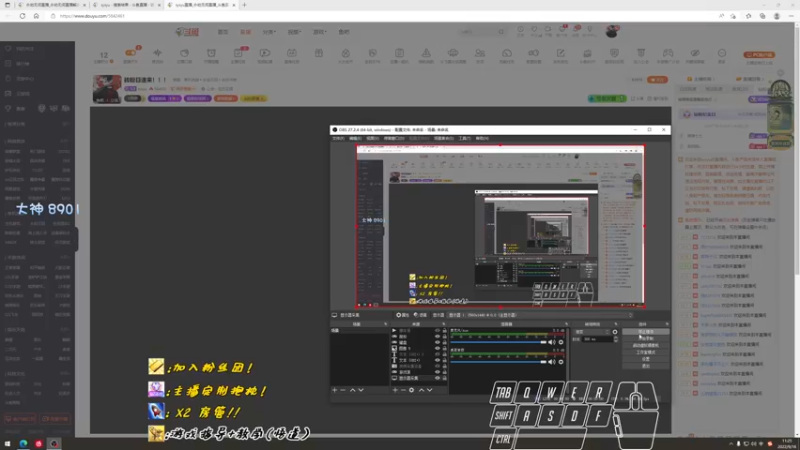
Task: Click the alarm clock icon in streamer toolbar
Action: click(x=211, y=54)
